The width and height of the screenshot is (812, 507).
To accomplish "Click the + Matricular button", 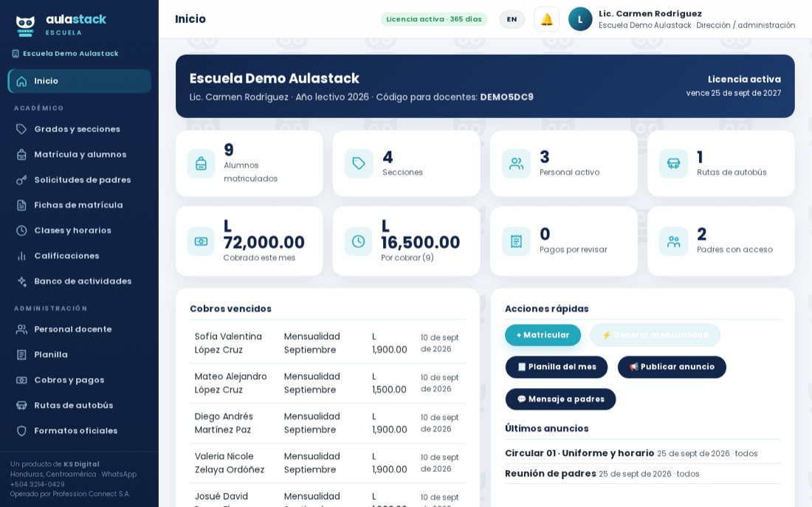I will [543, 335].
